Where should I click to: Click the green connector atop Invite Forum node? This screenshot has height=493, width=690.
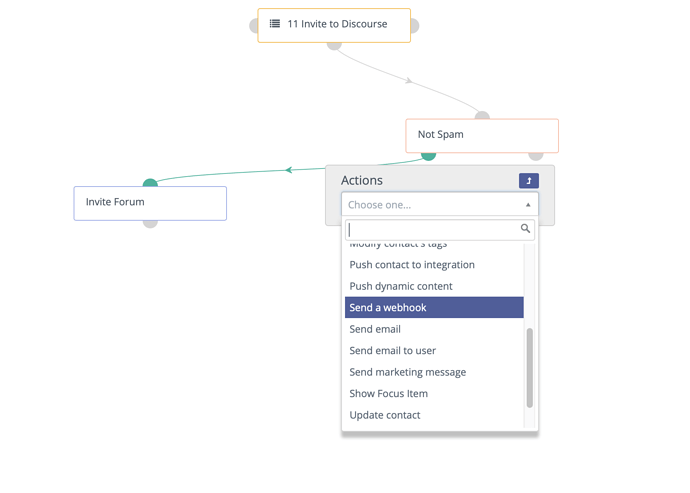click(150, 183)
